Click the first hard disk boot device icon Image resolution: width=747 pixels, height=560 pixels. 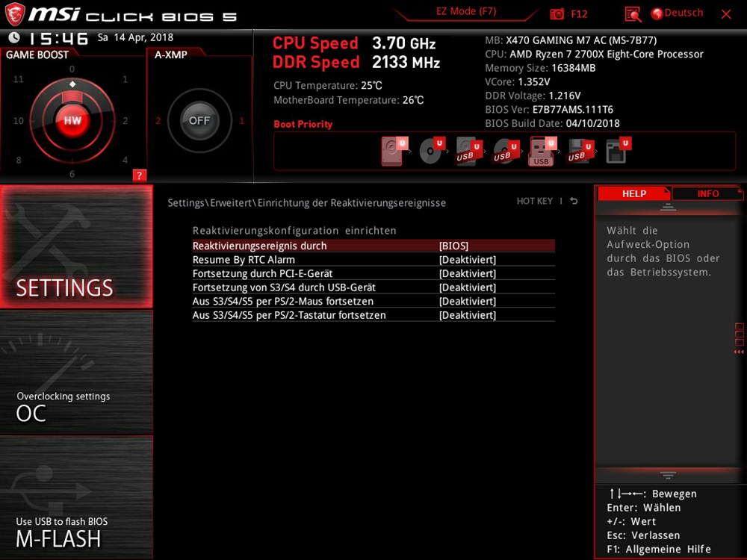click(393, 151)
